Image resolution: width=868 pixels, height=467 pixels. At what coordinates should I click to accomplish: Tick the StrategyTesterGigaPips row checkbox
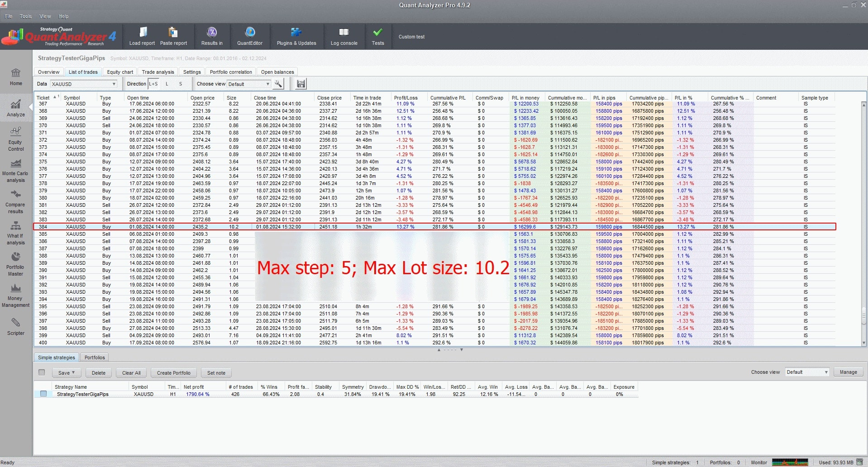coord(43,394)
